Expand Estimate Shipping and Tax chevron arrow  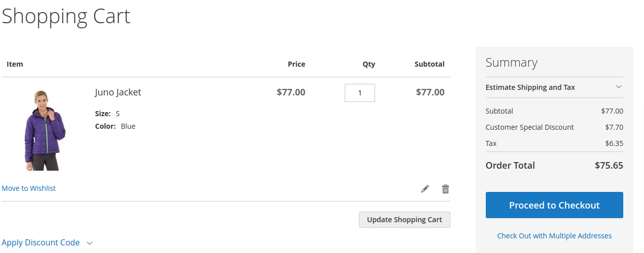618,87
